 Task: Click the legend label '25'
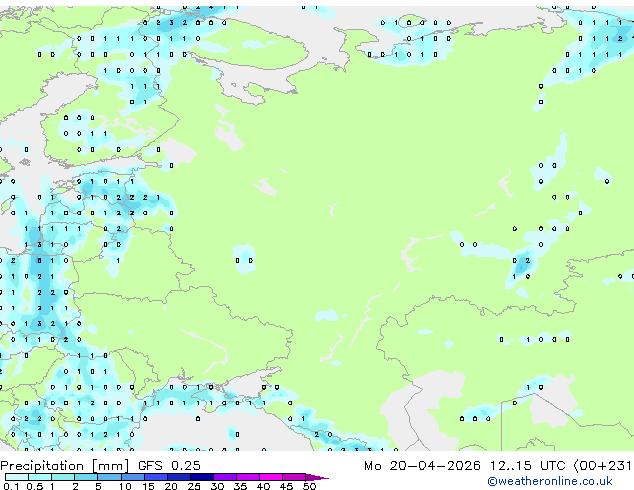[x=194, y=486]
